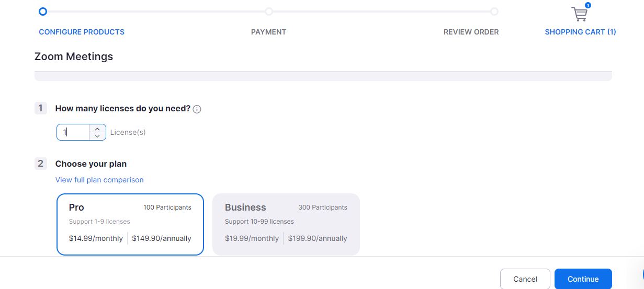This screenshot has height=289, width=644.
Task: Click Pro plan $14.99/monthly price
Action: (x=96, y=238)
